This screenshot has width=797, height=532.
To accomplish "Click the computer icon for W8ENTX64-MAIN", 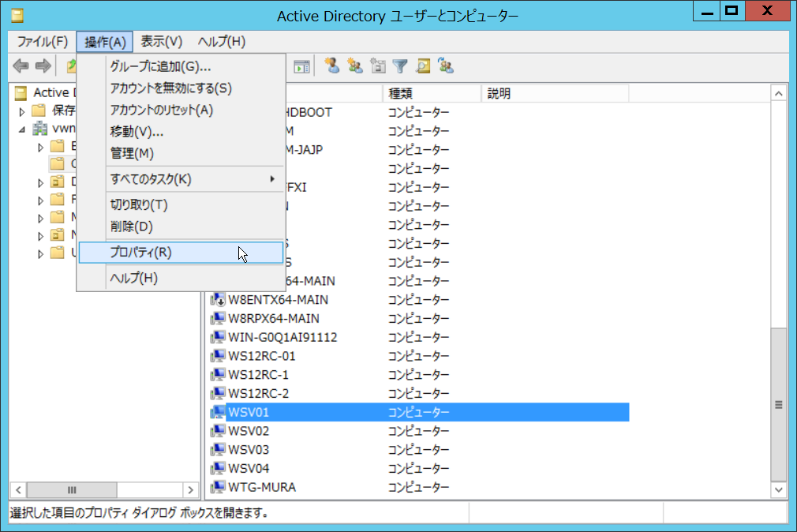I will tap(218, 300).
